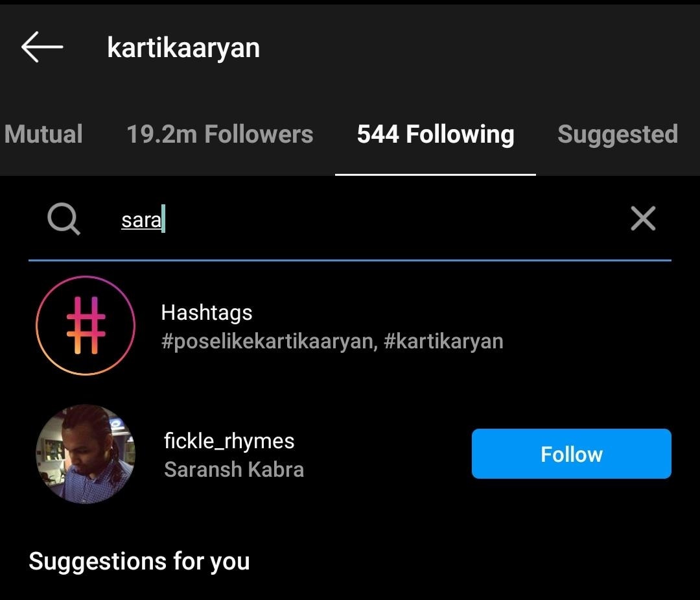Click empty area of search field
The height and width of the screenshot is (600, 700).
[389, 219]
